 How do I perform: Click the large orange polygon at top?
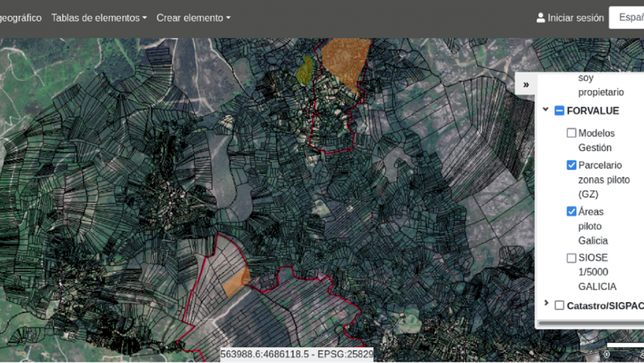347,59
